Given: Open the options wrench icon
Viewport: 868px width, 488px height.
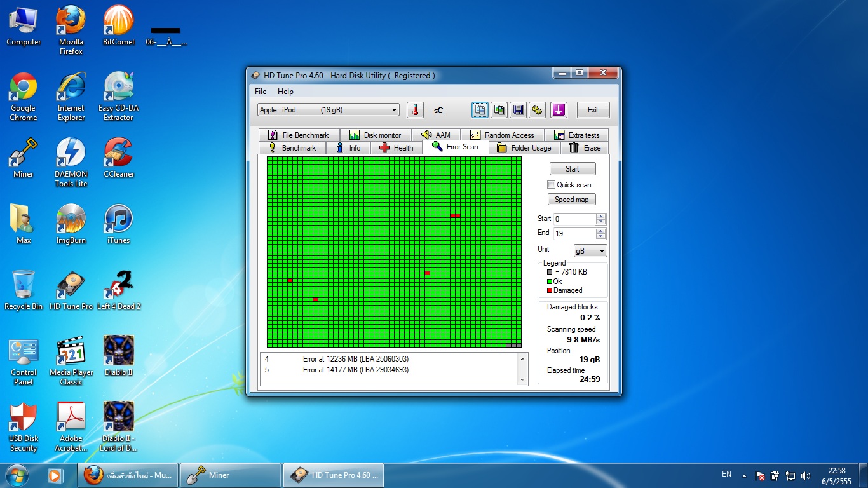Looking at the screenshot, I should pos(537,110).
